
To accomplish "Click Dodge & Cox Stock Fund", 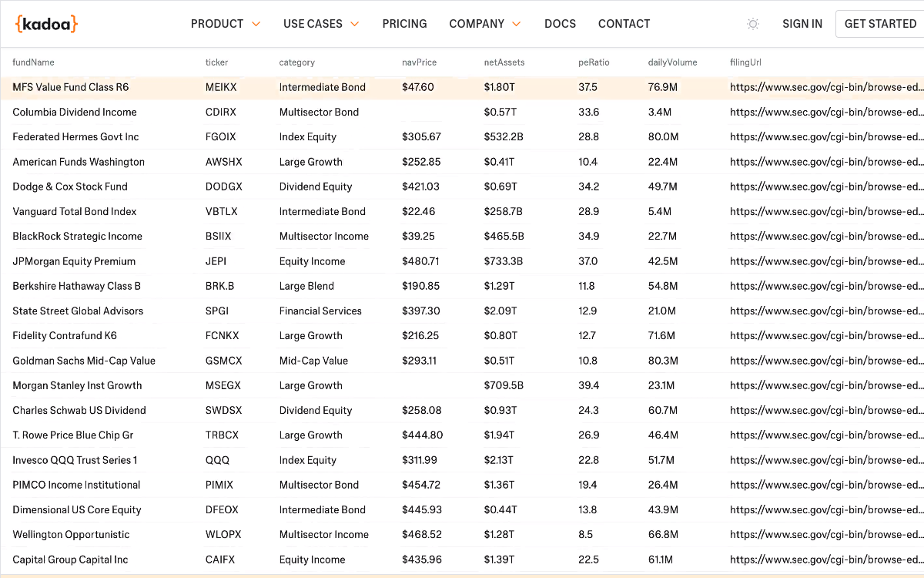I will tap(70, 187).
